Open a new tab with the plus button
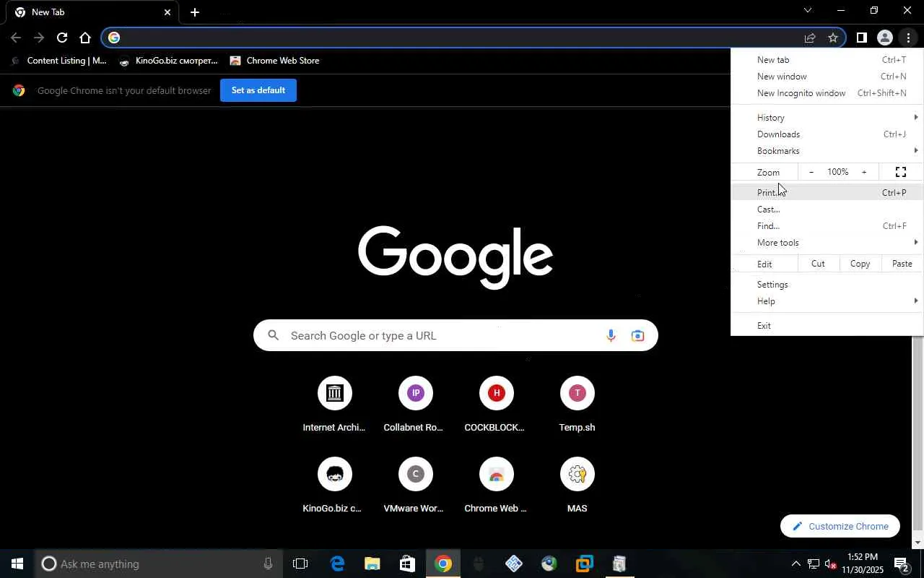 pos(195,12)
